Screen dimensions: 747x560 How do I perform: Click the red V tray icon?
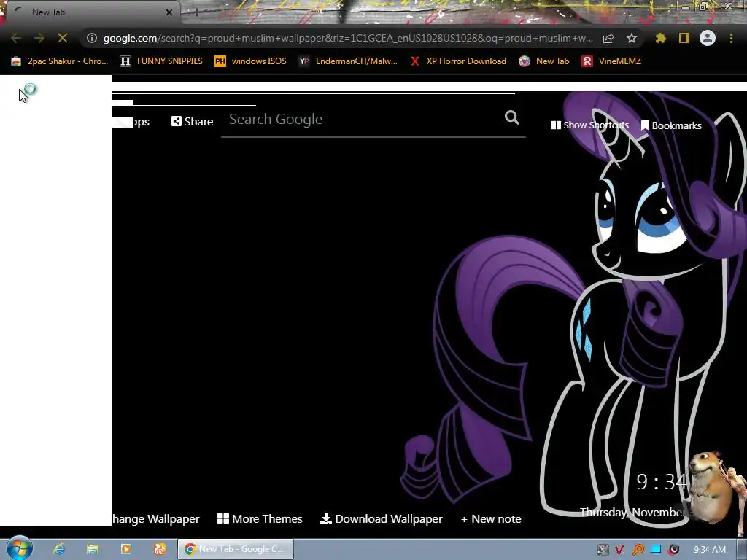[x=619, y=550]
